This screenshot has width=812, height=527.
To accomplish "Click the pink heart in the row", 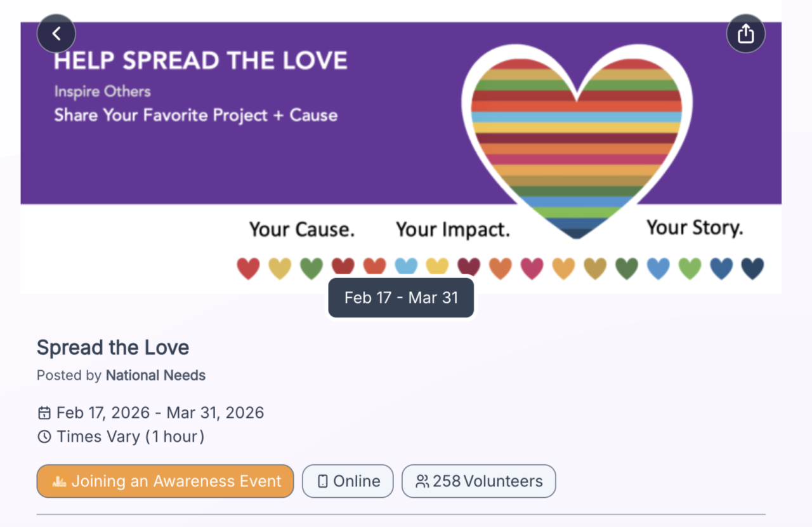I will [532, 268].
